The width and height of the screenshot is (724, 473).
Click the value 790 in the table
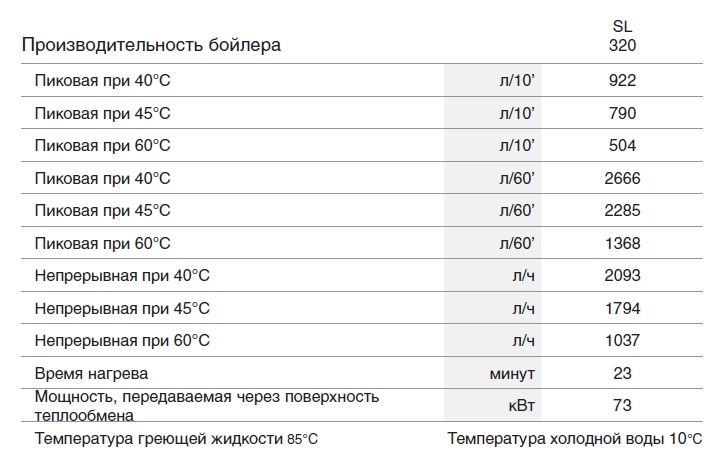[x=622, y=113]
